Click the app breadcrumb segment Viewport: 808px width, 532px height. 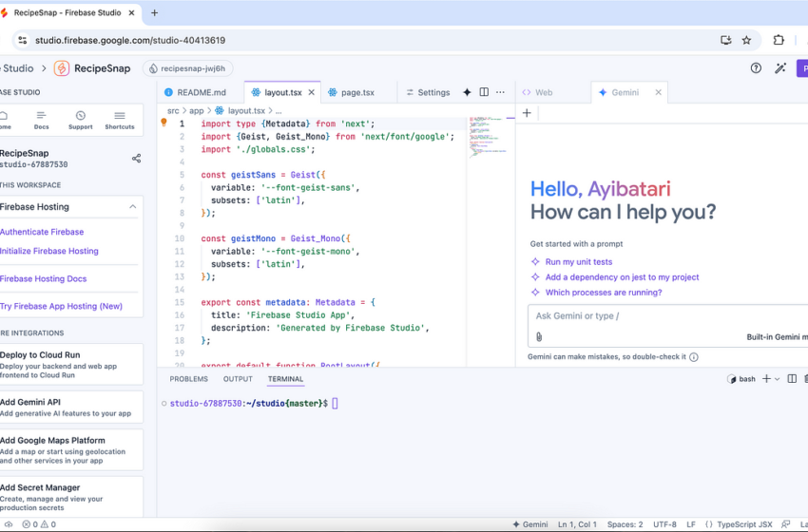(x=197, y=111)
